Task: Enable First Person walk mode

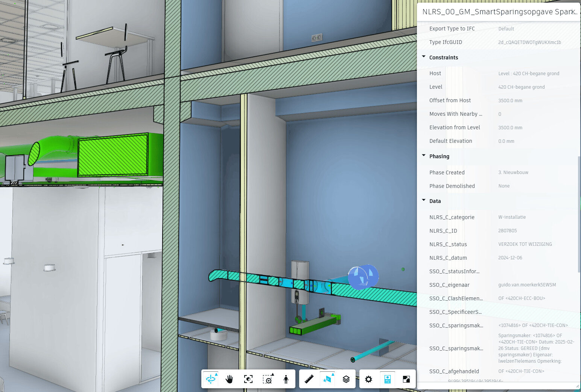Action: pyautogui.click(x=286, y=379)
